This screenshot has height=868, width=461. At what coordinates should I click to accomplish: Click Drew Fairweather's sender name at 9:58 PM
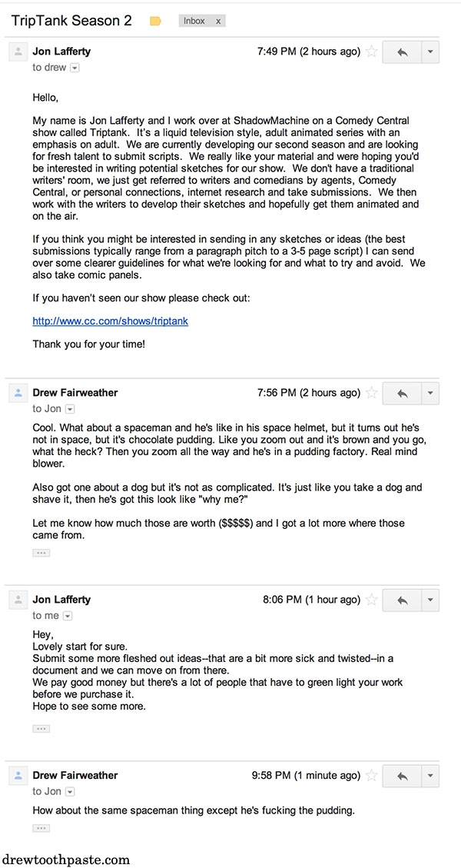75,776
